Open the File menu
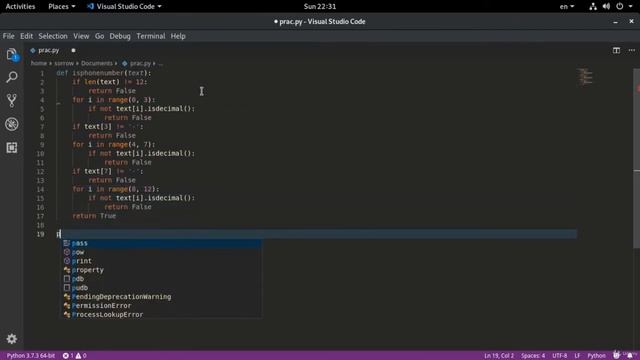The height and width of the screenshot is (360, 640). pos(9,36)
